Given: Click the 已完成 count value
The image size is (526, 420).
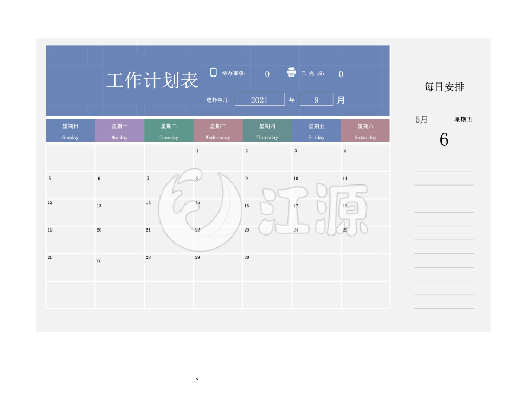Looking at the screenshot, I should (341, 74).
